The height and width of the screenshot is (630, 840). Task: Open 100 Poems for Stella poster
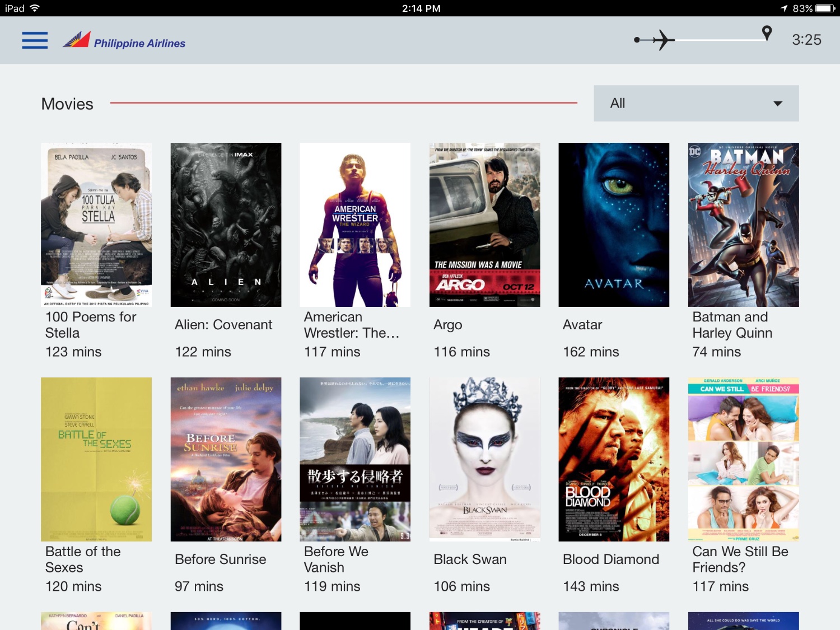point(96,225)
